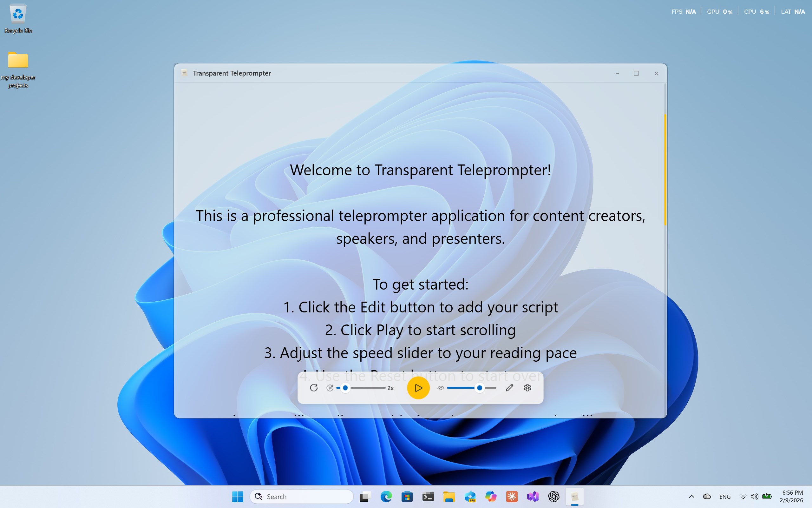Open Task View from the taskbar
The image size is (812, 508).
365,497
